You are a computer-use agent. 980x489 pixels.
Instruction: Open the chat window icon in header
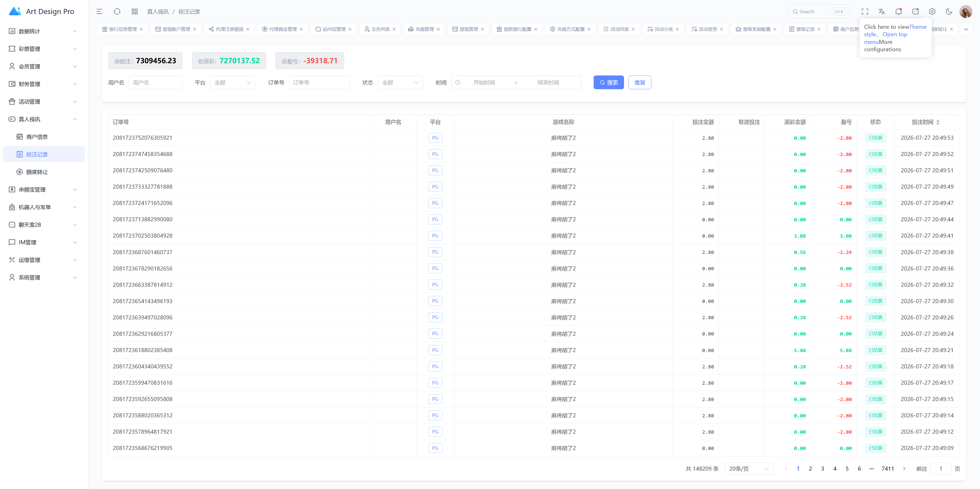pyautogui.click(x=915, y=11)
